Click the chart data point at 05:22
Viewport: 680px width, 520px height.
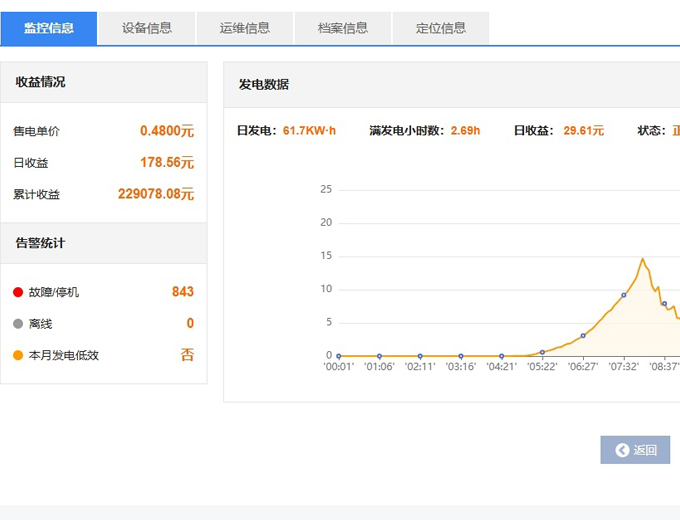click(x=542, y=352)
